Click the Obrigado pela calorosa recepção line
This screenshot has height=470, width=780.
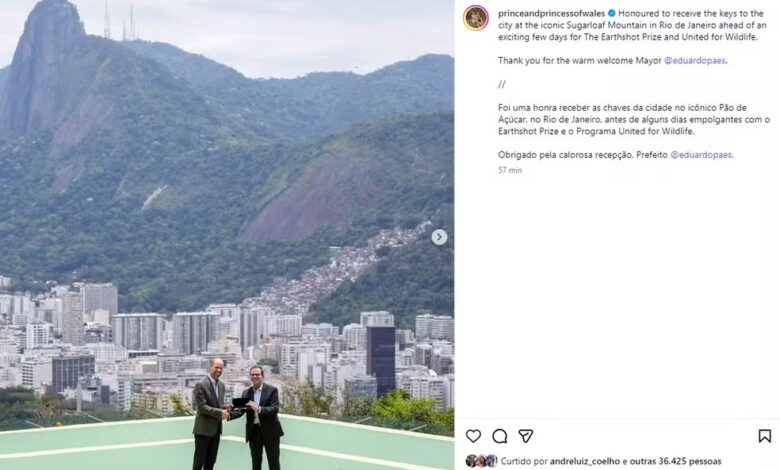coord(615,155)
